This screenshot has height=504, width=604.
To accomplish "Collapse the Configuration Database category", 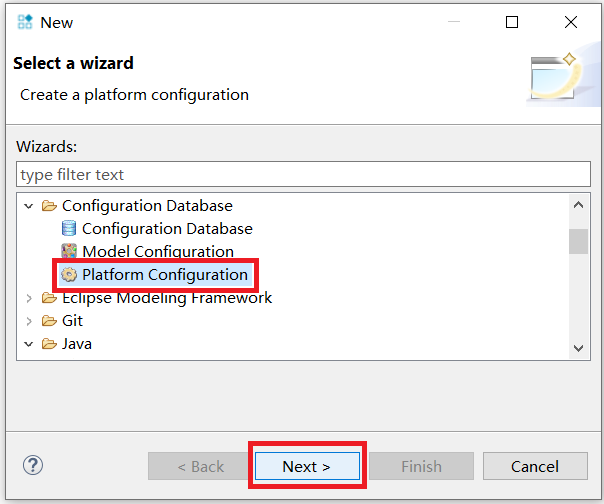I will [x=28, y=206].
